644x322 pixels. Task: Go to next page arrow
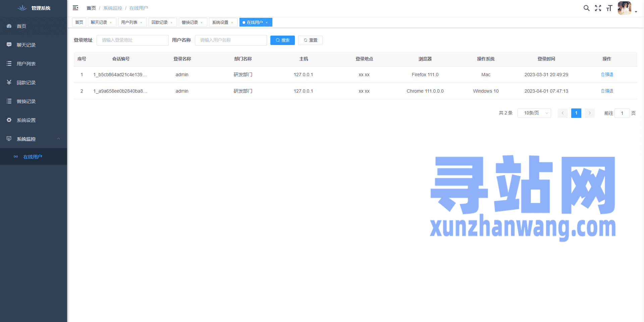(589, 113)
